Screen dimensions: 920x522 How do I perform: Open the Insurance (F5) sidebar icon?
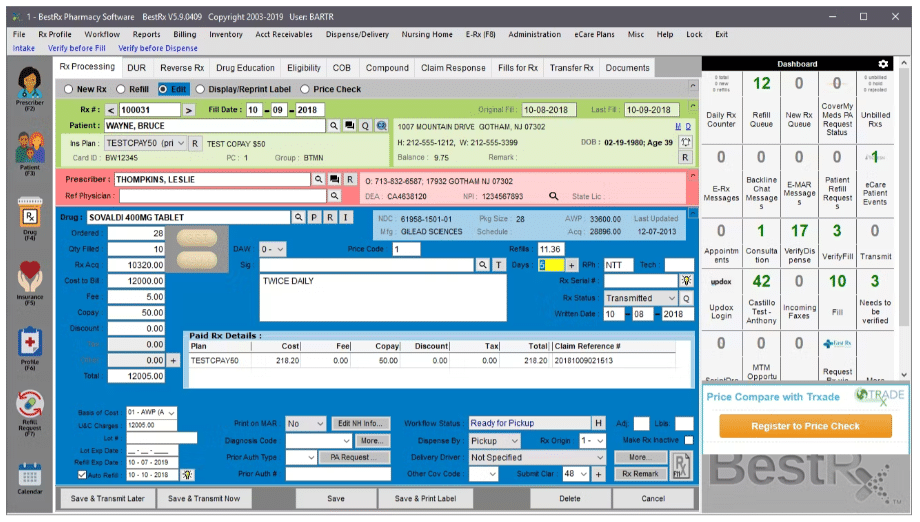coord(29,283)
